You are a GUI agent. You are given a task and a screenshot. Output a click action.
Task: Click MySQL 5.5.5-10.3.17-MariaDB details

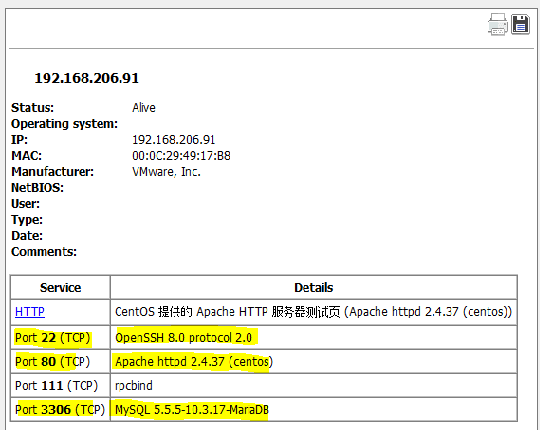point(314,409)
